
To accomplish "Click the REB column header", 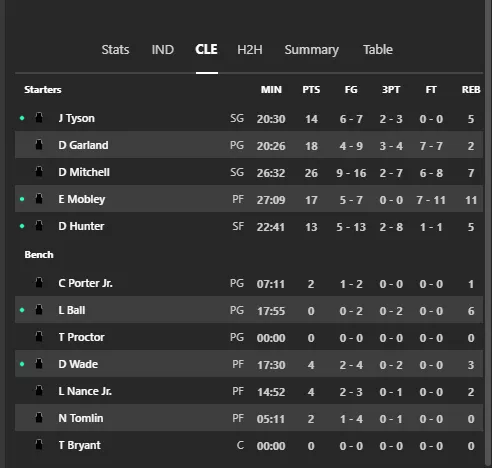I will (x=471, y=90).
